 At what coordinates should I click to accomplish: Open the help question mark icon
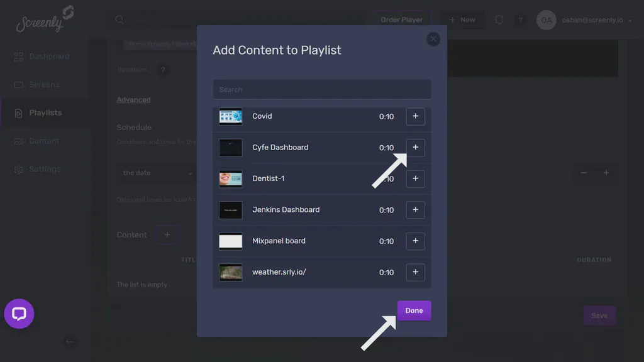point(521,19)
